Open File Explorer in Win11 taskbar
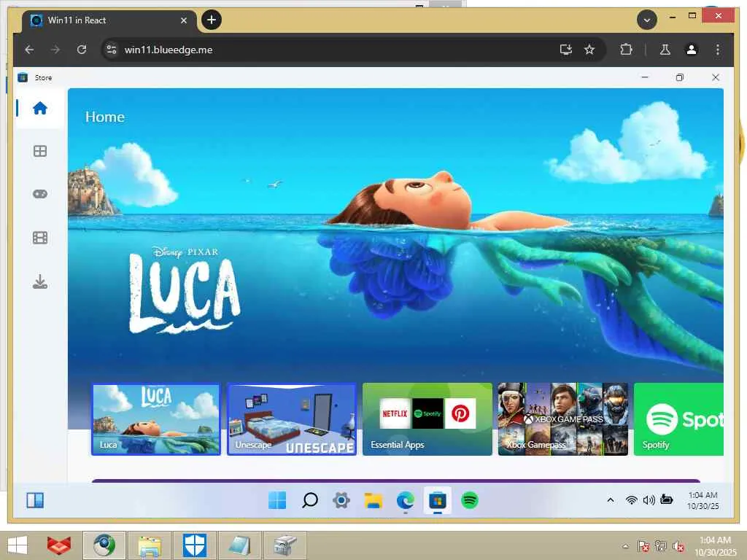 [373, 500]
